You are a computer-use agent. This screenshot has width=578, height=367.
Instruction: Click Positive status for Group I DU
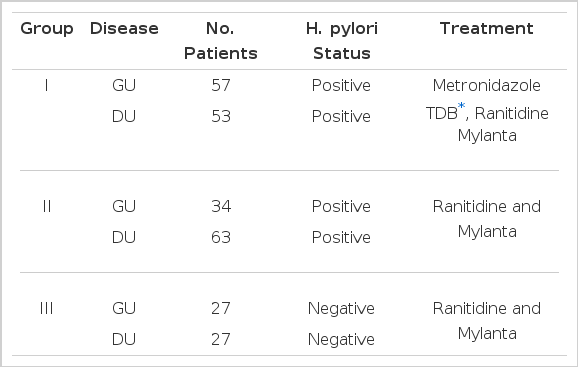[341, 116]
